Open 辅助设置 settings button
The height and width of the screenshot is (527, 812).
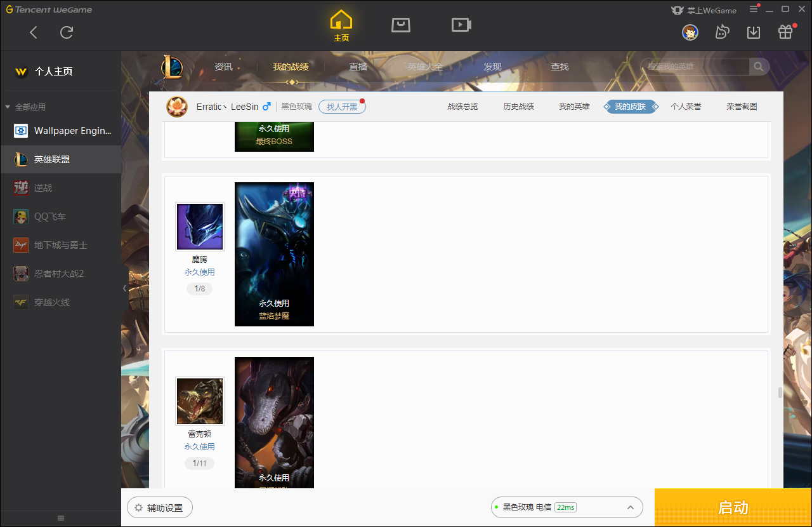tap(160, 508)
